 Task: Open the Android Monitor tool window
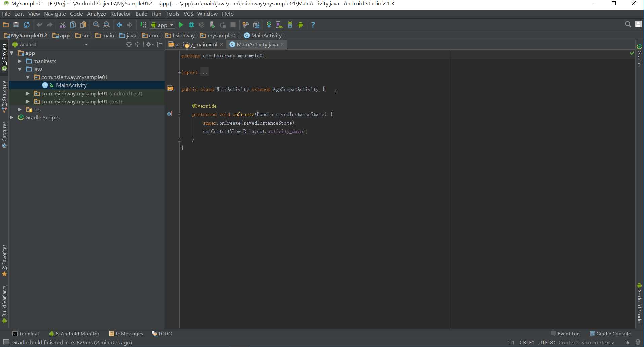(x=74, y=334)
